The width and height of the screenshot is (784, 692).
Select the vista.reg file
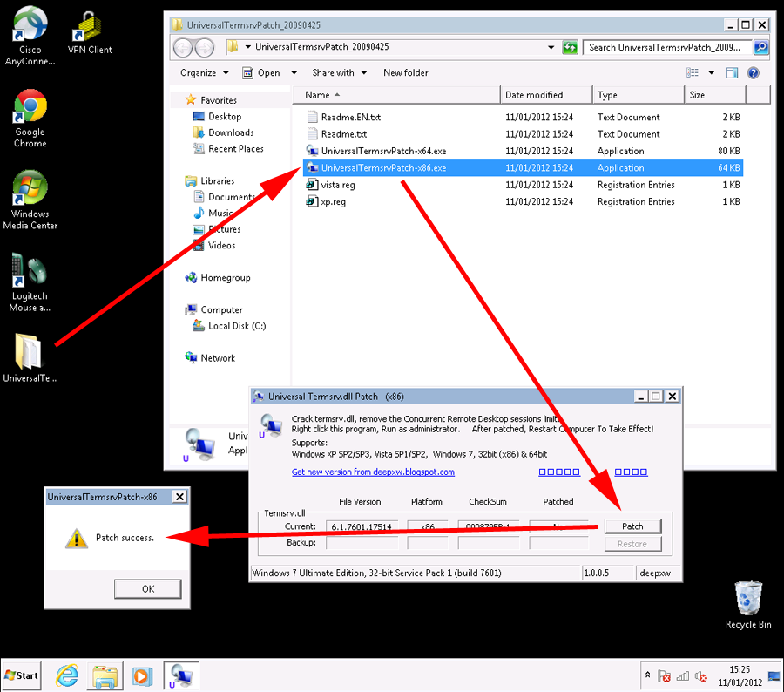pos(523,185)
